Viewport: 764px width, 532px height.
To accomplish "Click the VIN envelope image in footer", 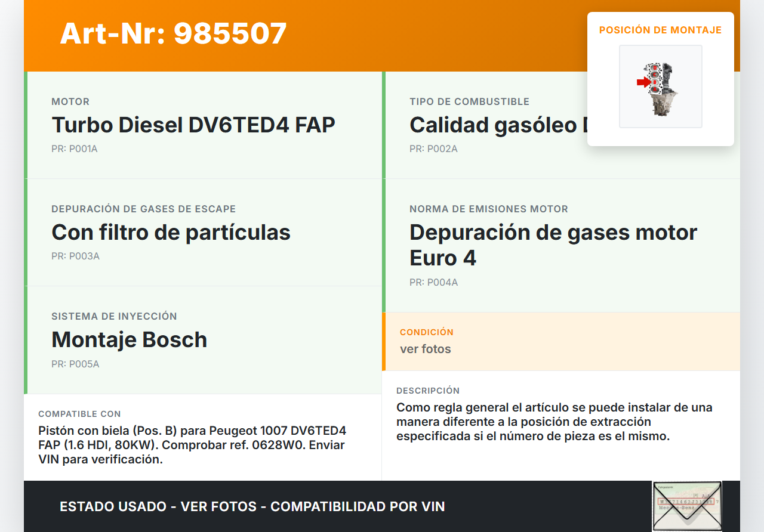I will pos(687,506).
